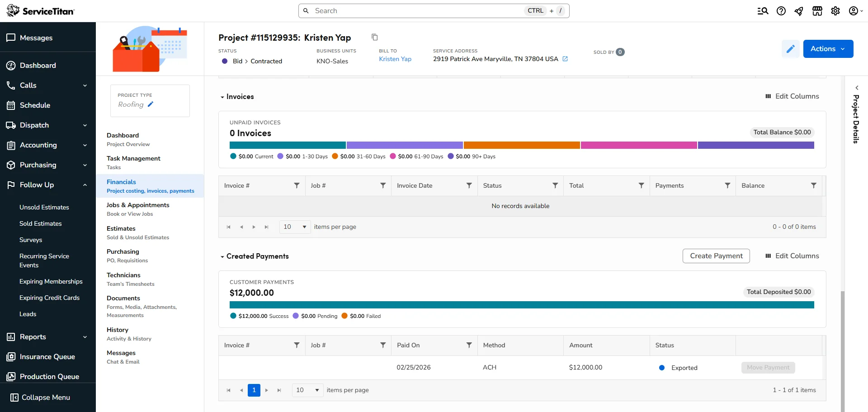This screenshot has height=412, width=868.
Task: Click the Create Payment button
Action: [x=716, y=256]
